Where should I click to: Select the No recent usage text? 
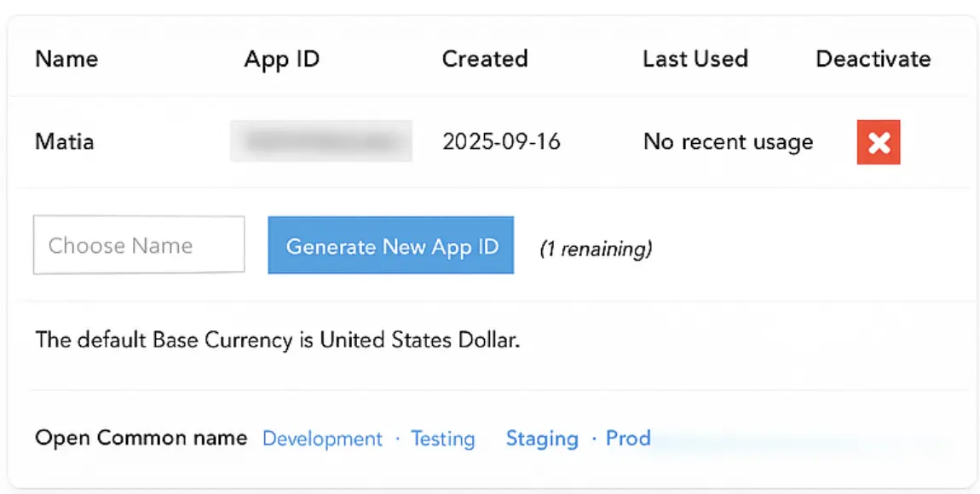pyautogui.click(x=728, y=141)
